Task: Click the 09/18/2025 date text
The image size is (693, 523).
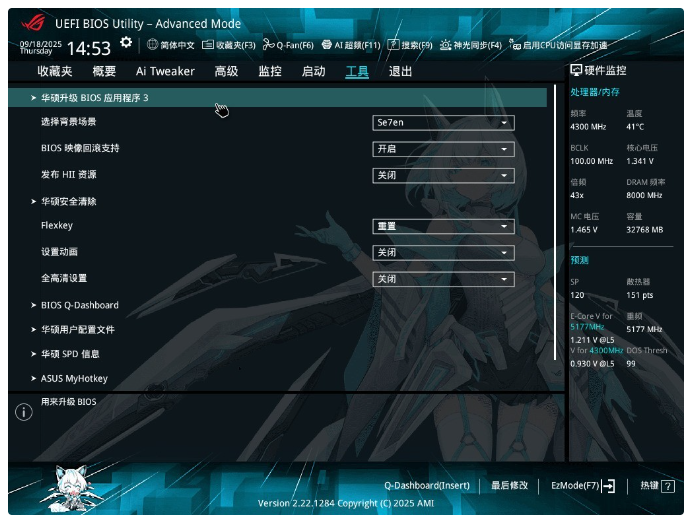Action: coord(41,44)
